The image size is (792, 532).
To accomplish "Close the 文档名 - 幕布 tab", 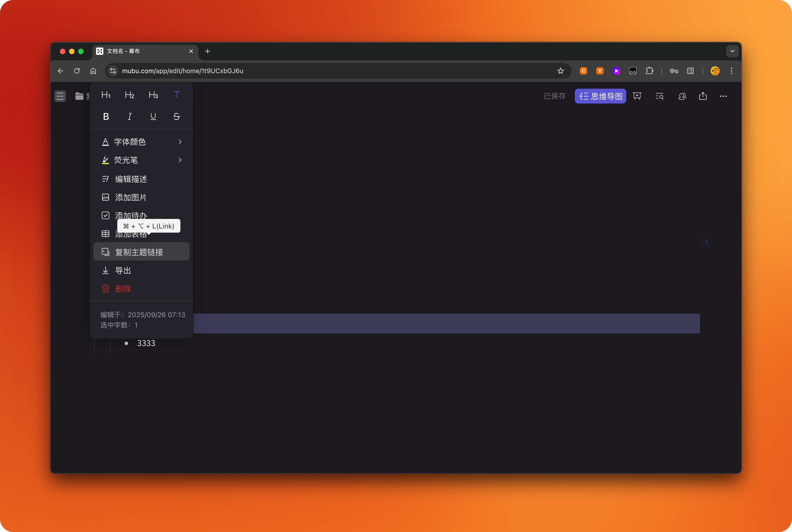I will (191, 51).
